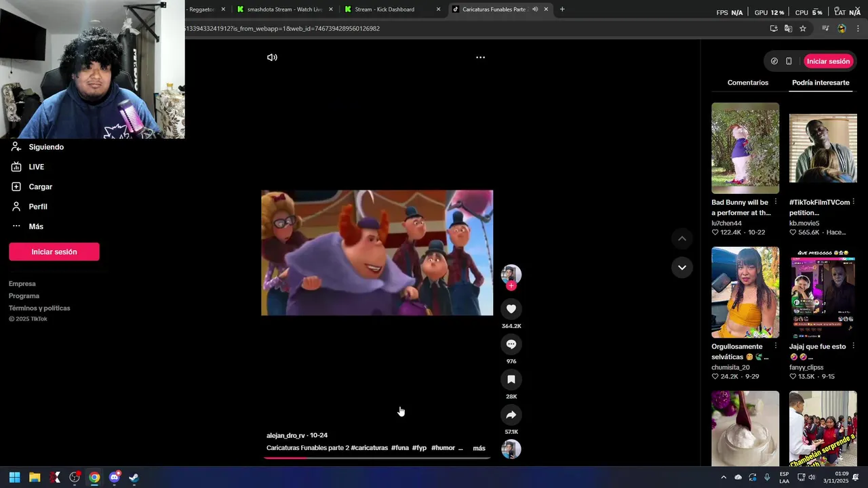
Task: Open the Windows notification bell
Action: 856,477
